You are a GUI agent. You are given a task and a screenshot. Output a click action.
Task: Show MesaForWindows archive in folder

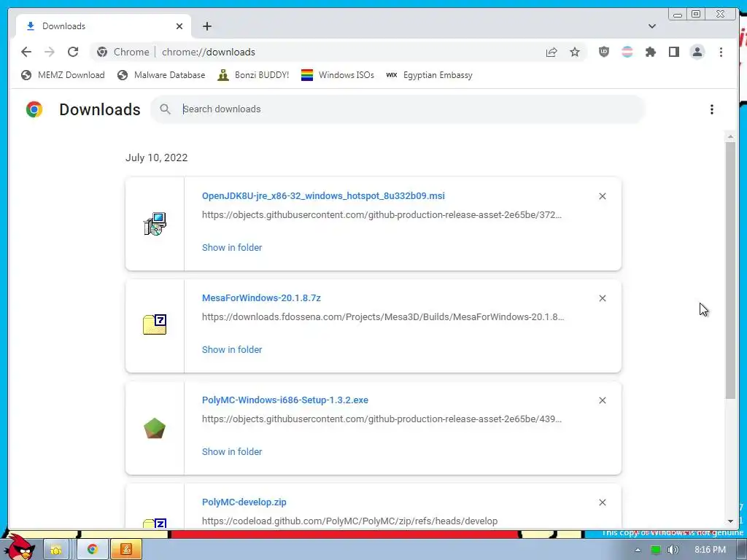(x=232, y=349)
